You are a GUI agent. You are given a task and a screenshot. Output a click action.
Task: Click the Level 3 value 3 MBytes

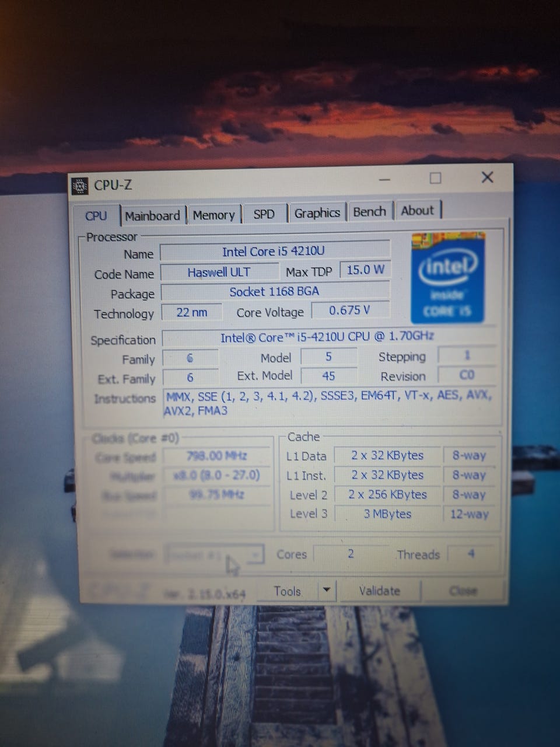pyautogui.click(x=387, y=514)
